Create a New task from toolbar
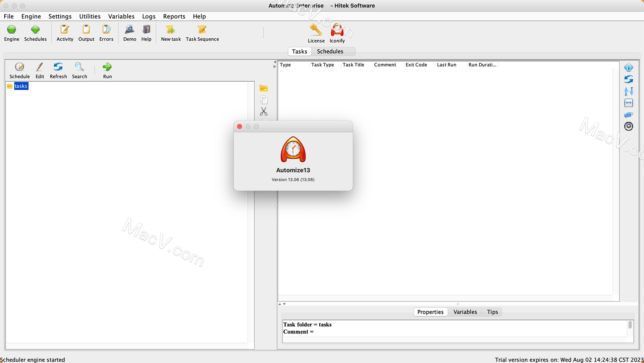The width and height of the screenshot is (644, 363). [x=171, y=33]
